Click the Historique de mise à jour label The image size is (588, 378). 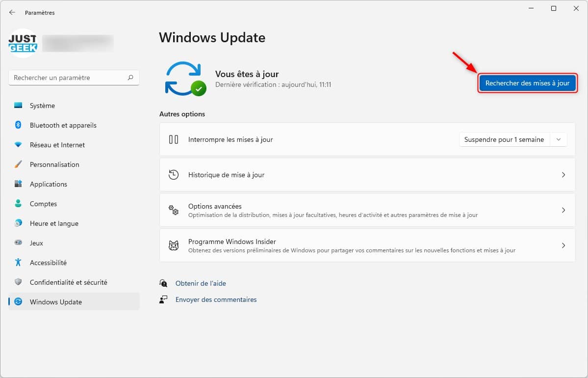226,175
